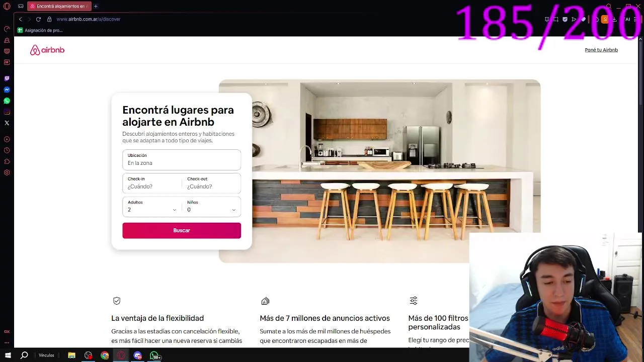Click 'Encontrá lugares para alojarte' heading

(178, 116)
